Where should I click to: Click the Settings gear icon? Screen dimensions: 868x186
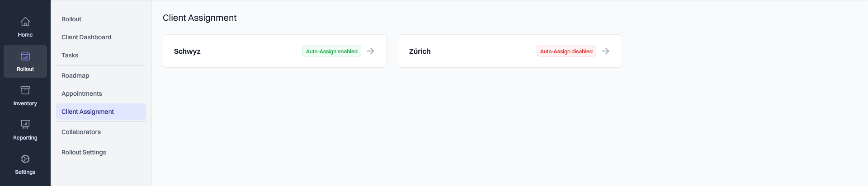tap(25, 159)
